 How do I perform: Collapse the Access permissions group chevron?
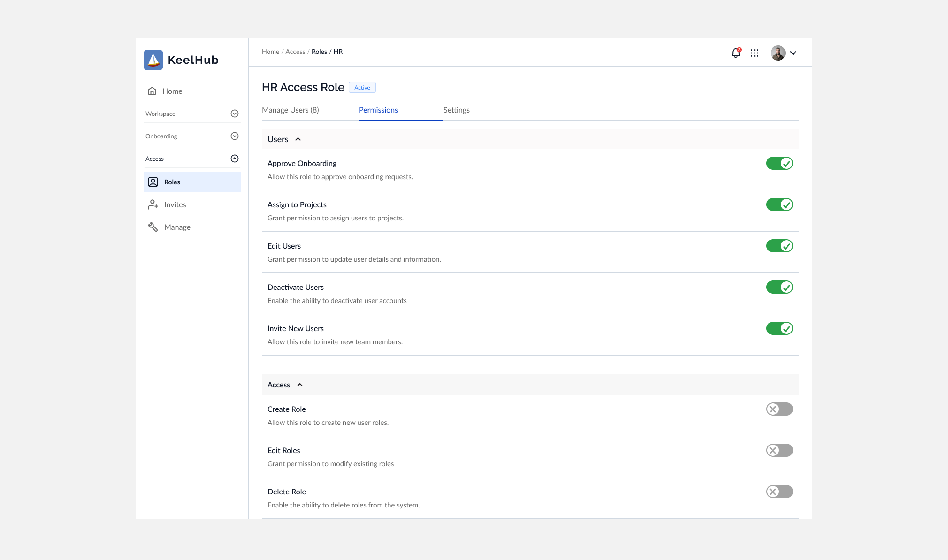pyautogui.click(x=300, y=385)
